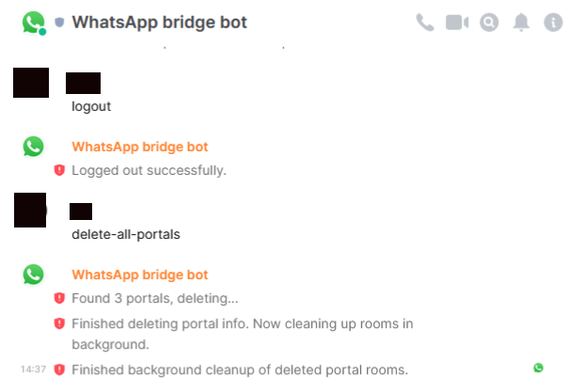The width and height of the screenshot is (568, 392).
Task: Click the shield icon beside room title
Action: [x=59, y=23]
